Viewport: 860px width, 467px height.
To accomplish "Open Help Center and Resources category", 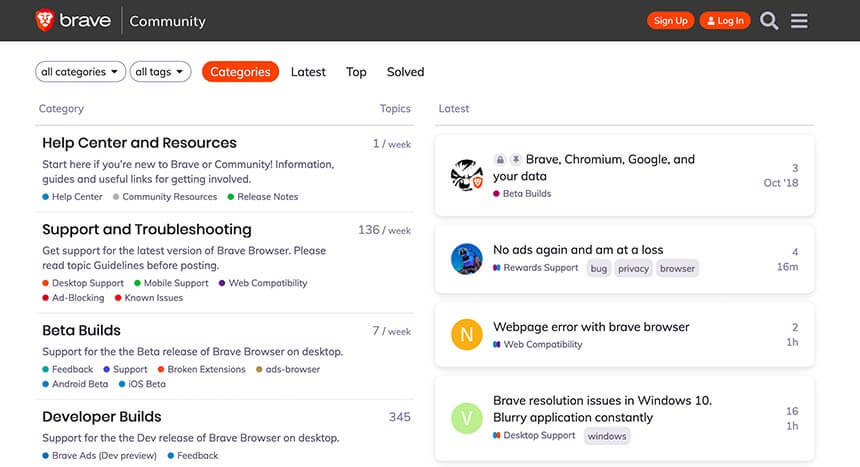I will (x=139, y=143).
